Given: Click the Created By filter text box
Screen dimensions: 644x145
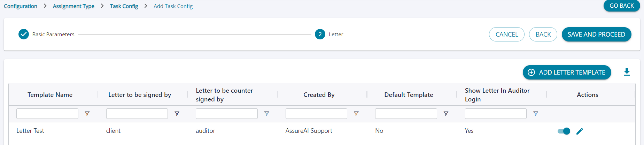Looking at the screenshot, I should coord(316,114).
